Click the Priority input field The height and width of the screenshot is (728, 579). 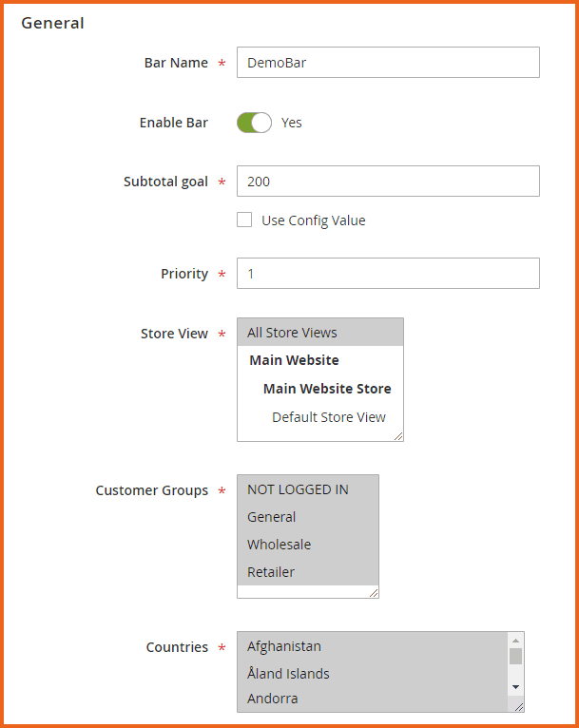387,274
